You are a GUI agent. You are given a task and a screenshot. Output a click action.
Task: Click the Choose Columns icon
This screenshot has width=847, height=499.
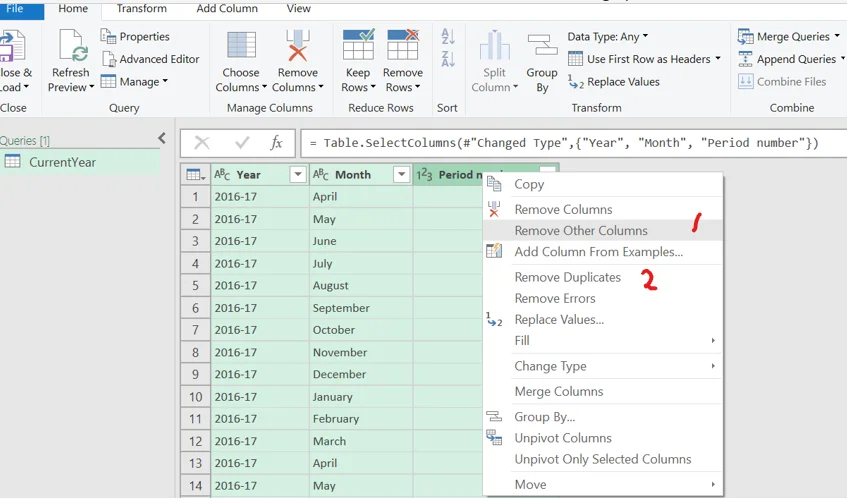241,45
